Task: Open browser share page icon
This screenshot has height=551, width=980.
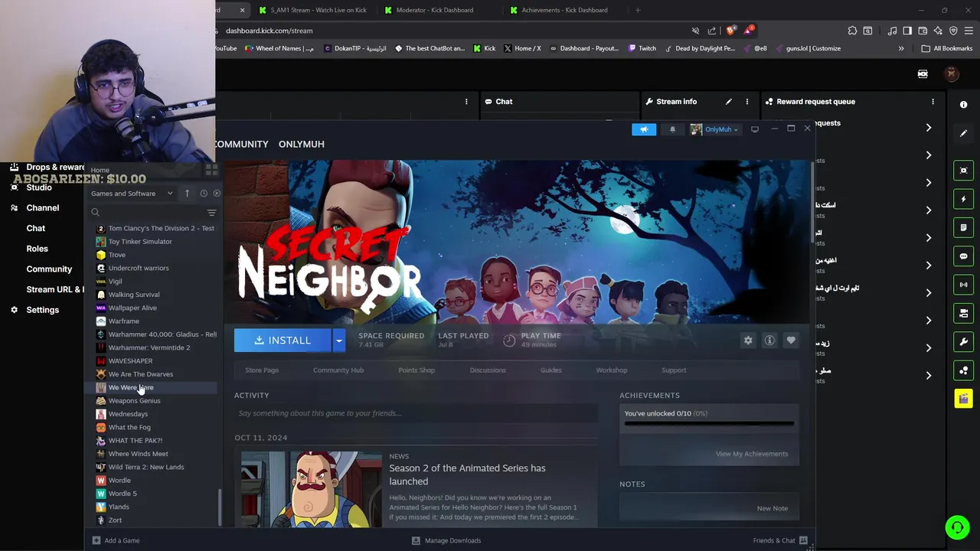Action: (x=712, y=31)
